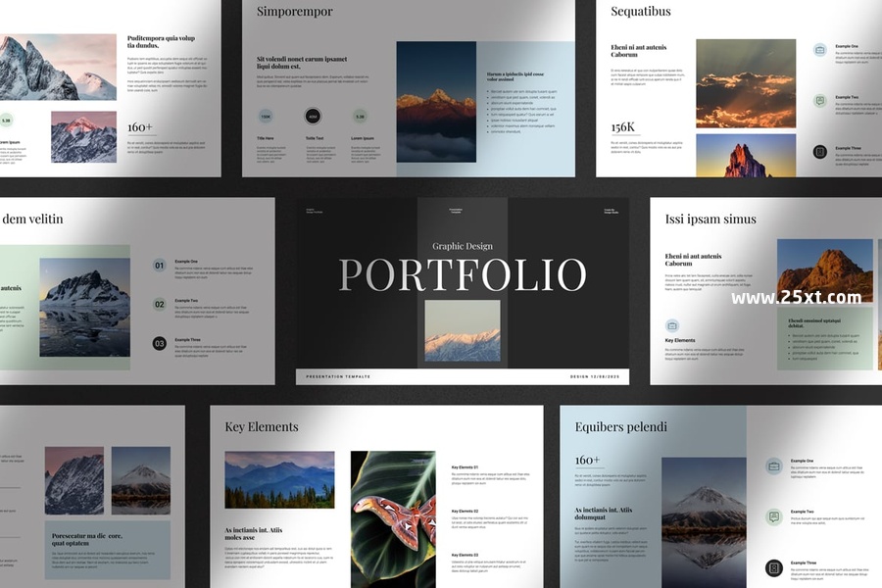Click the Ehendi omnimol uptatqui debitat heading
This screenshot has height=588, width=882.
814,323
